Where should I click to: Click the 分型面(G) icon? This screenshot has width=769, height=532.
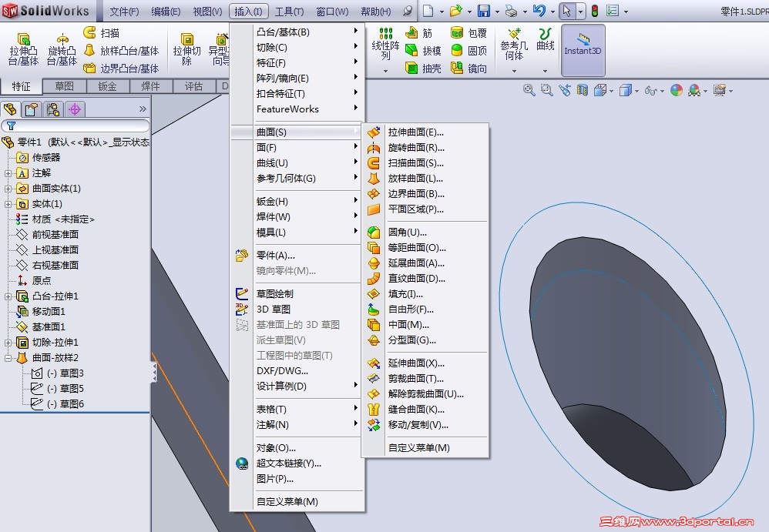coord(374,340)
